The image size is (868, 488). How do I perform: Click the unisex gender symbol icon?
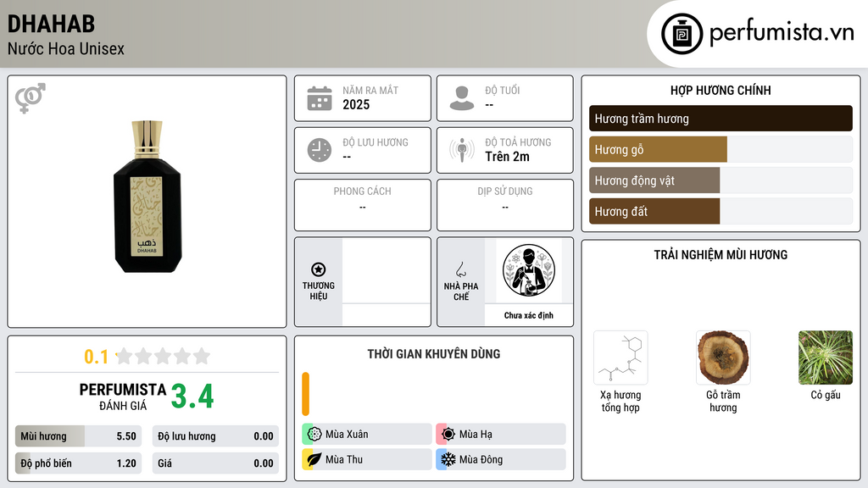click(31, 98)
